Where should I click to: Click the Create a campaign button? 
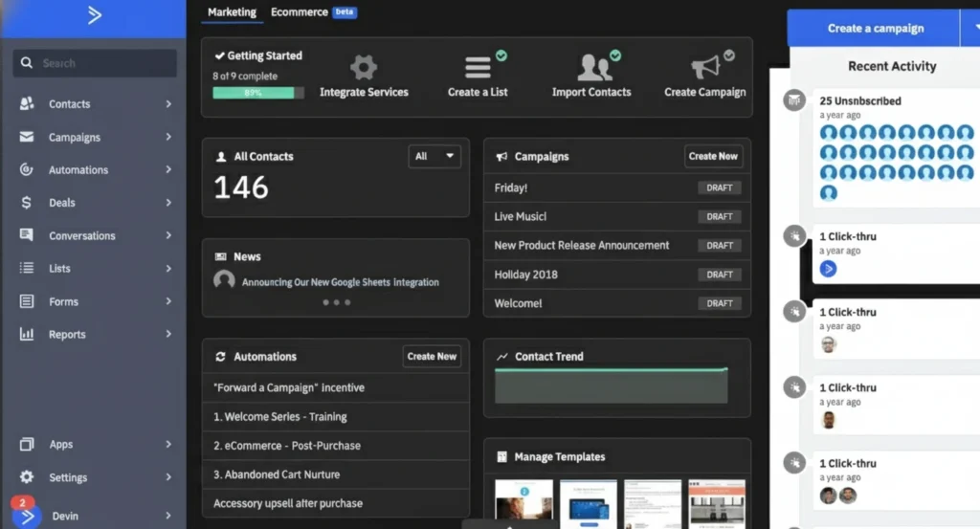874,28
